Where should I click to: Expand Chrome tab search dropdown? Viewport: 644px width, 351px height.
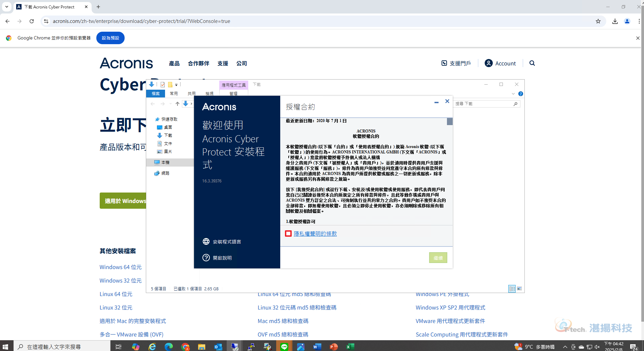point(7,7)
